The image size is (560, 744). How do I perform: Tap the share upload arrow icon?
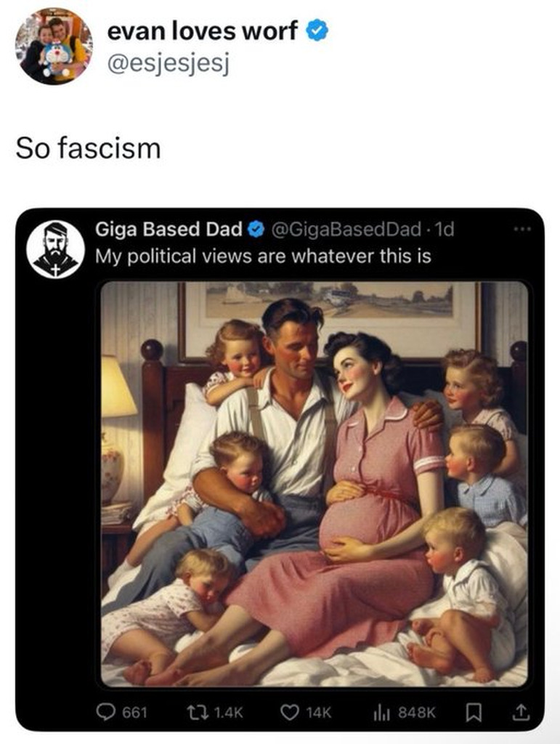pyautogui.click(x=519, y=712)
